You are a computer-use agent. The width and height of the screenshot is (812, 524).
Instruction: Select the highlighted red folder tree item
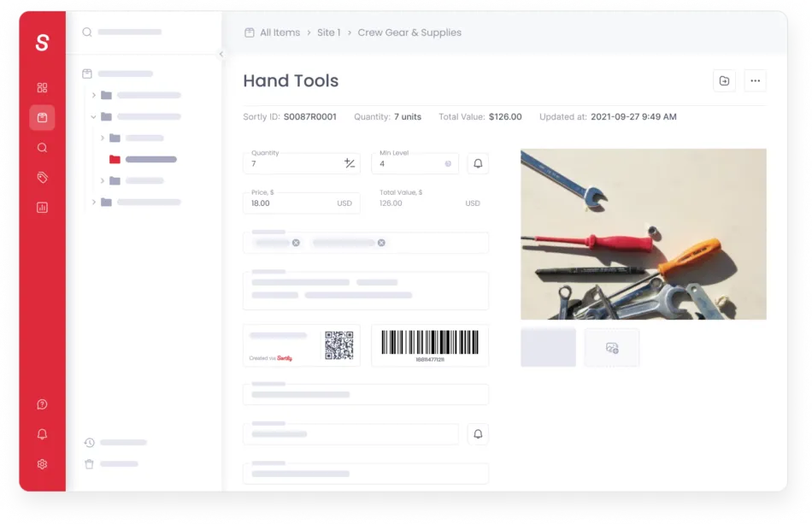[143, 160]
